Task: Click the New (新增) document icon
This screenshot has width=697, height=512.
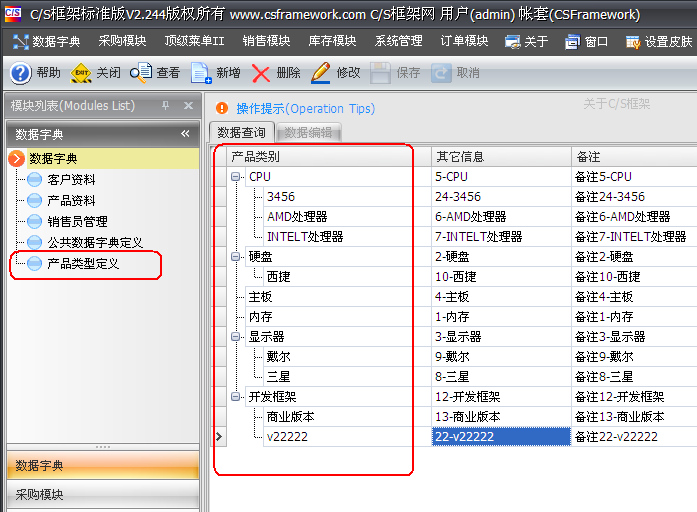Action: point(201,73)
